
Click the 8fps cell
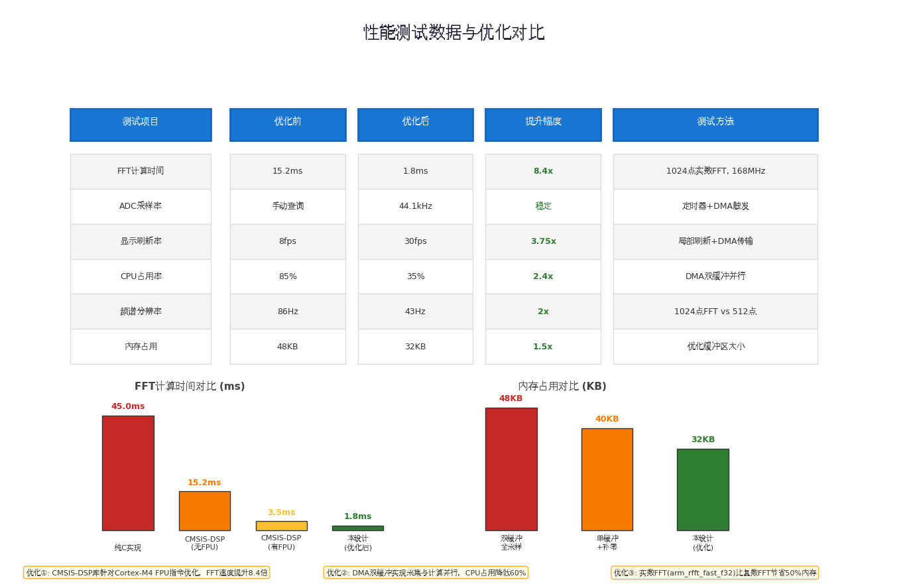point(288,242)
